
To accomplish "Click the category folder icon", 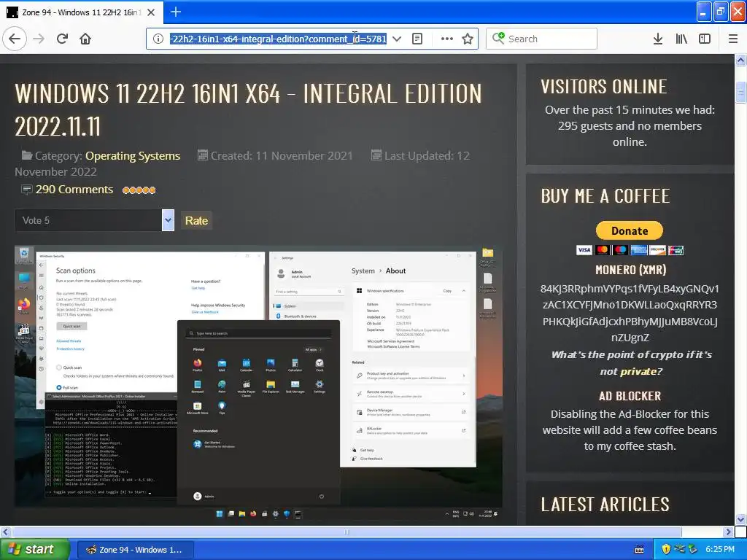I will coord(27,155).
